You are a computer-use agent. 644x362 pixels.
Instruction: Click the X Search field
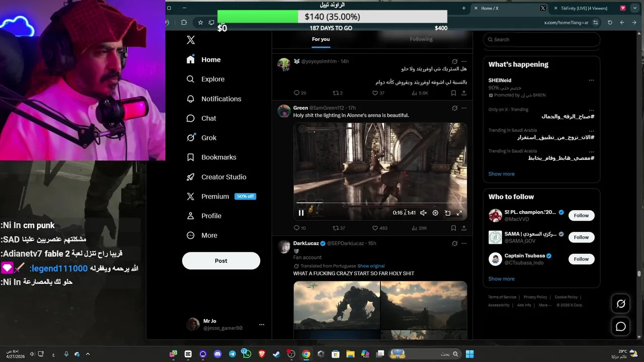pos(541,40)
